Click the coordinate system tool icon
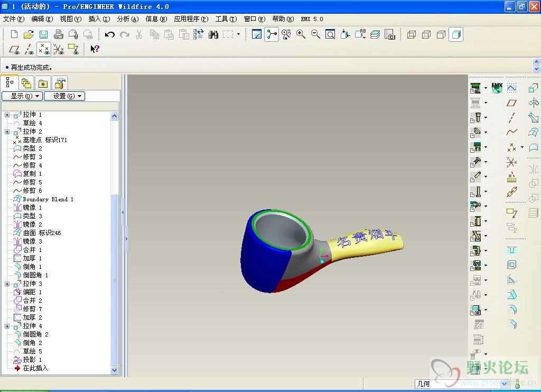Screen dimensions: 541x392 [511, 162]
